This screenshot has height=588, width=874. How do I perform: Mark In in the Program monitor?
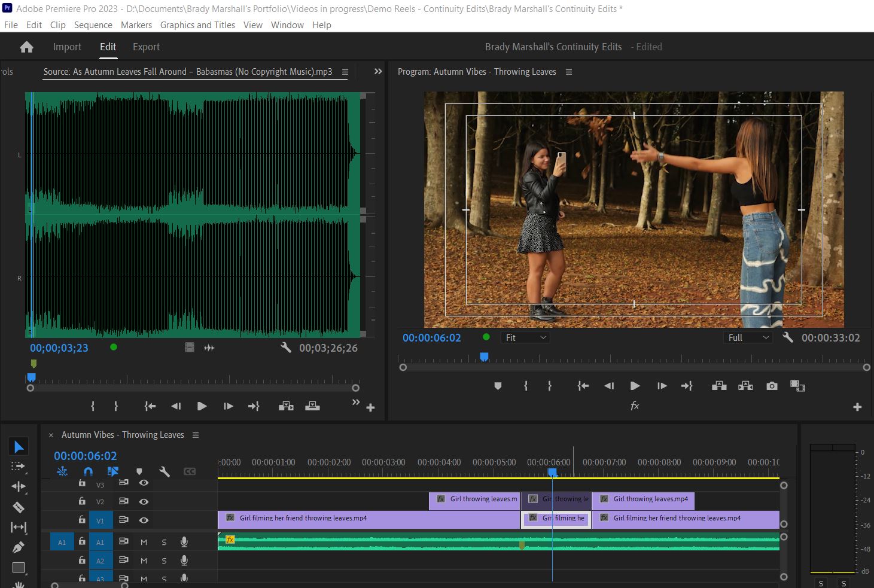[x=526, y=386]
